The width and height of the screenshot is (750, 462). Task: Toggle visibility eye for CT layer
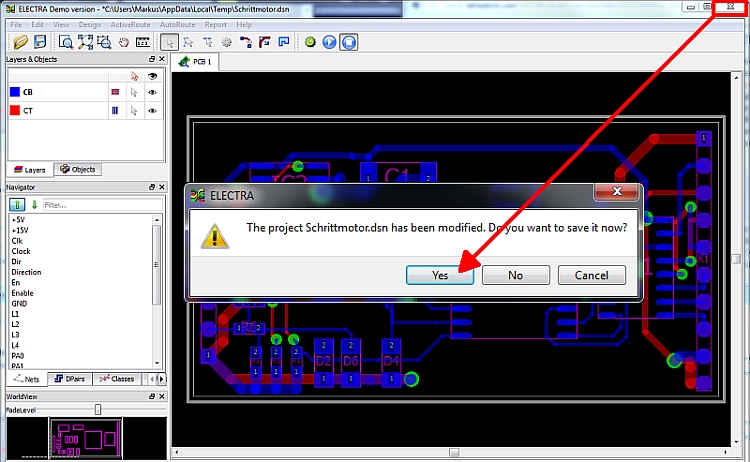(153, 110)
